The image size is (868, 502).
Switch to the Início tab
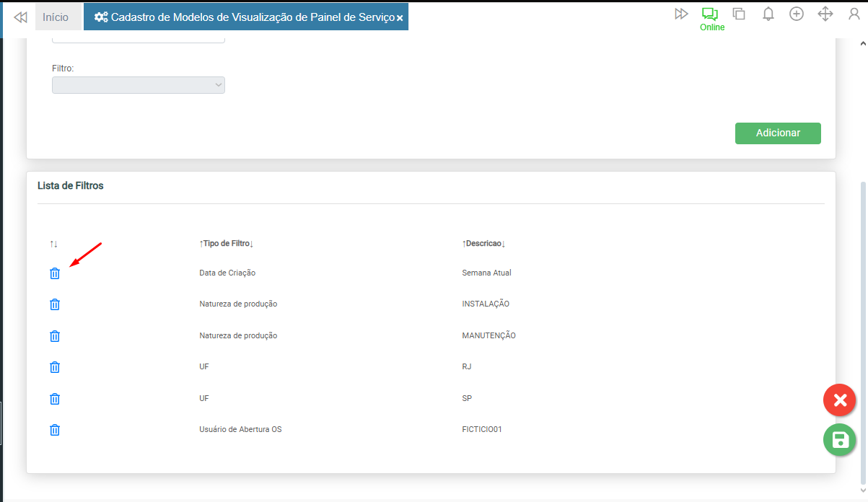(56, 17)
